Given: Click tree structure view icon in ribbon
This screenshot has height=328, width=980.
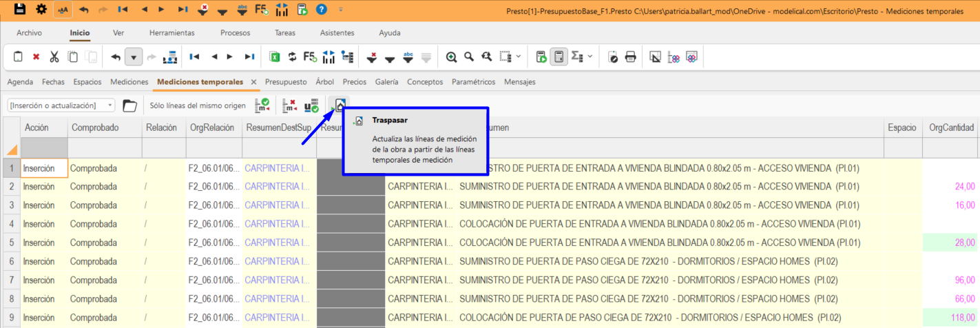Looking at the screenshot, I should click(347, 57).
